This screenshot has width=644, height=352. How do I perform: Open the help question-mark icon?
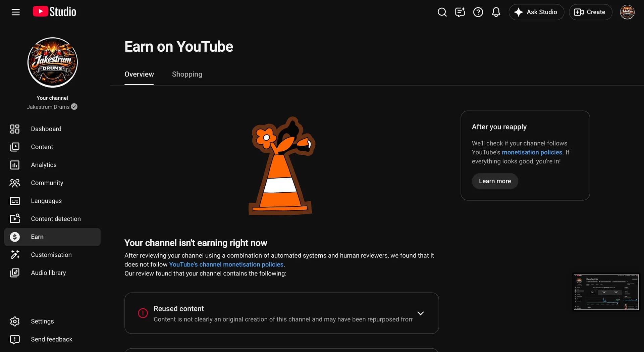coord(478,12)
